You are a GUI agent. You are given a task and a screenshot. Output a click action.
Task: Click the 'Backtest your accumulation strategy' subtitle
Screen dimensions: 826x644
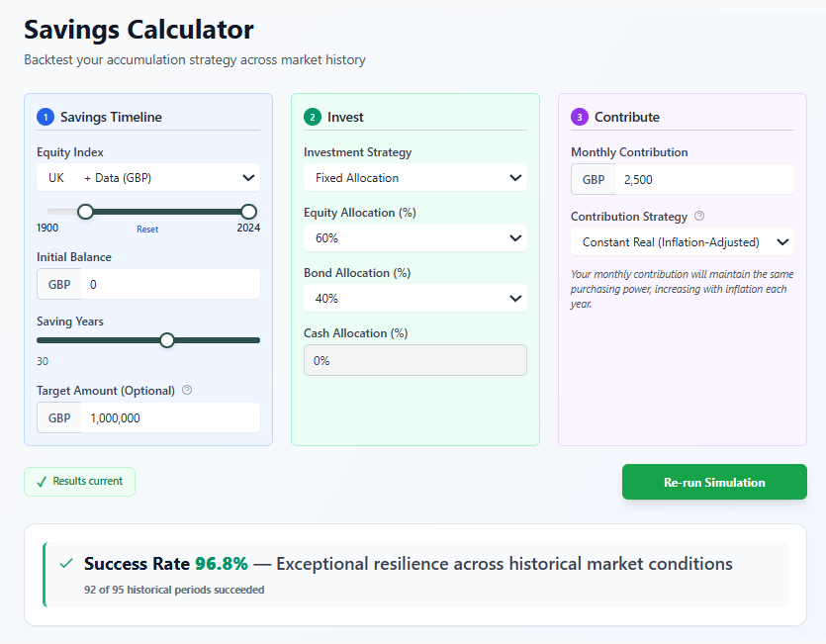pyautogui.click(x=195, y=60)
